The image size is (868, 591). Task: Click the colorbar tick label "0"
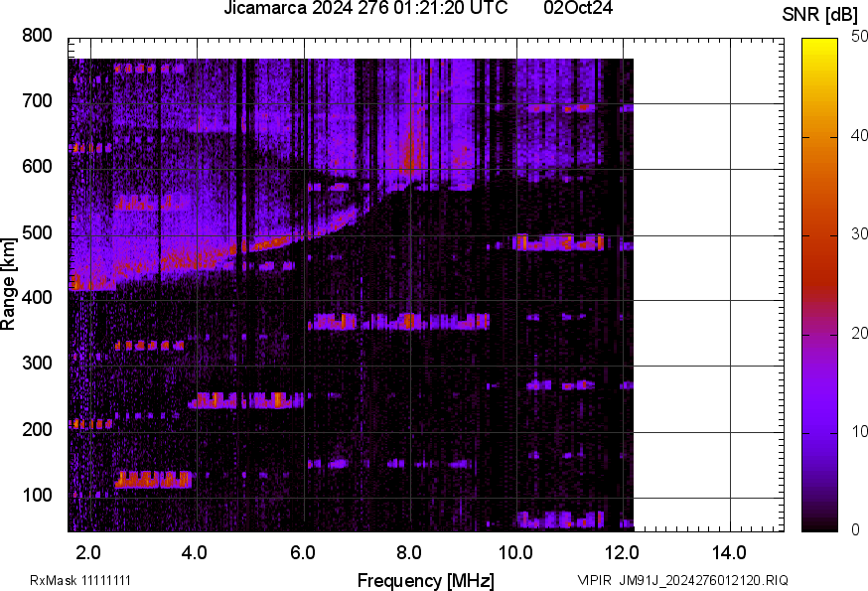point(856,529)
